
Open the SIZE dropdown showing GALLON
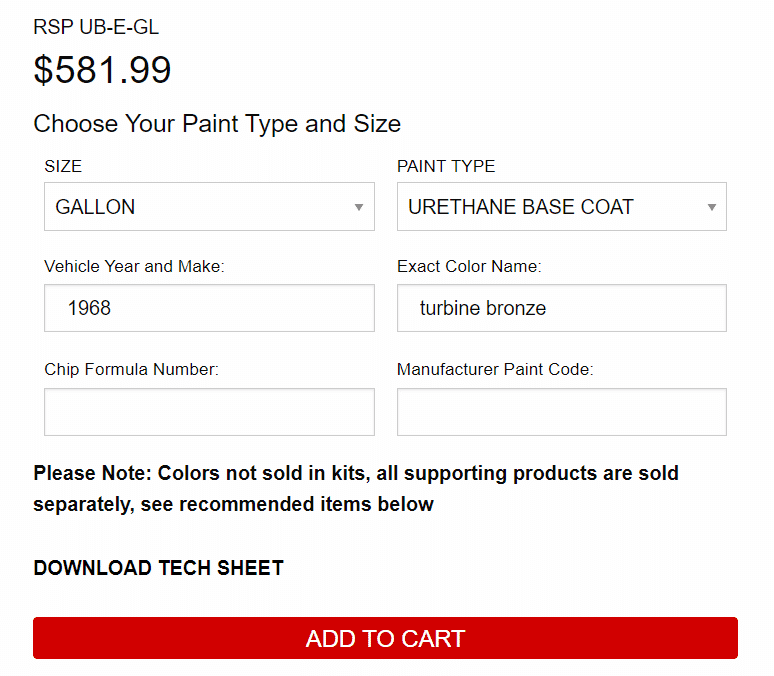pyautogui.click(x=200, y=207)
